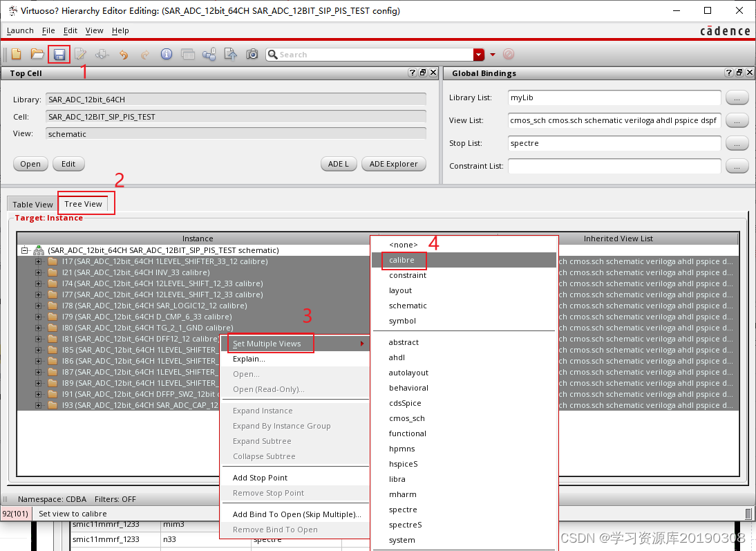Click the Redo toolbar icon
Viewport: 756px width, 551px height.
(x=144, y=54)
